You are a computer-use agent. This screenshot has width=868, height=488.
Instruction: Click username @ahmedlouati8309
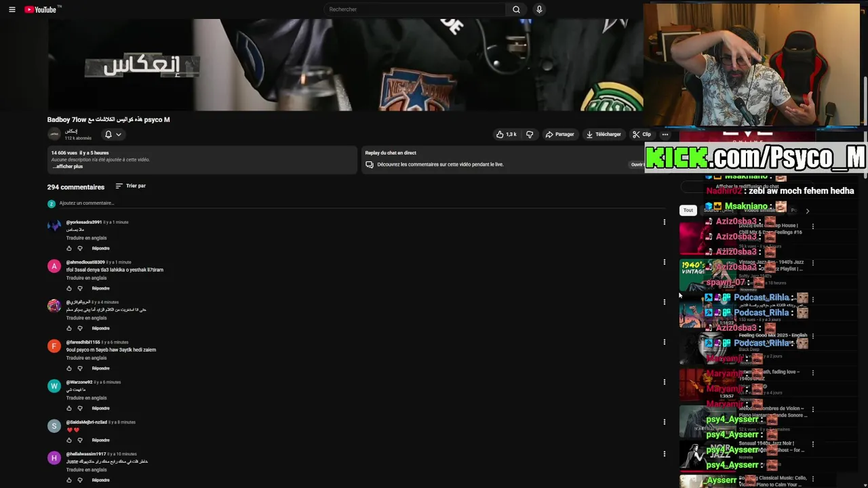pyautogui.click(x=85, y=262)
